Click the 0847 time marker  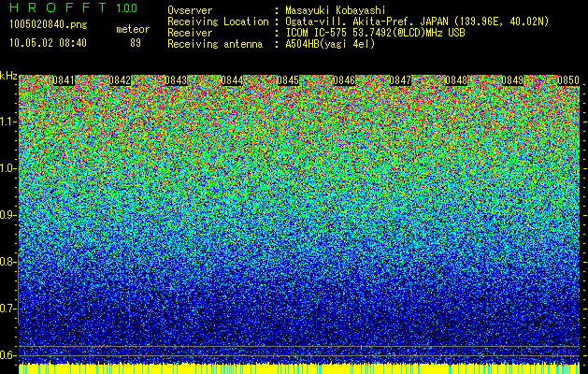[x=400, y=80]
